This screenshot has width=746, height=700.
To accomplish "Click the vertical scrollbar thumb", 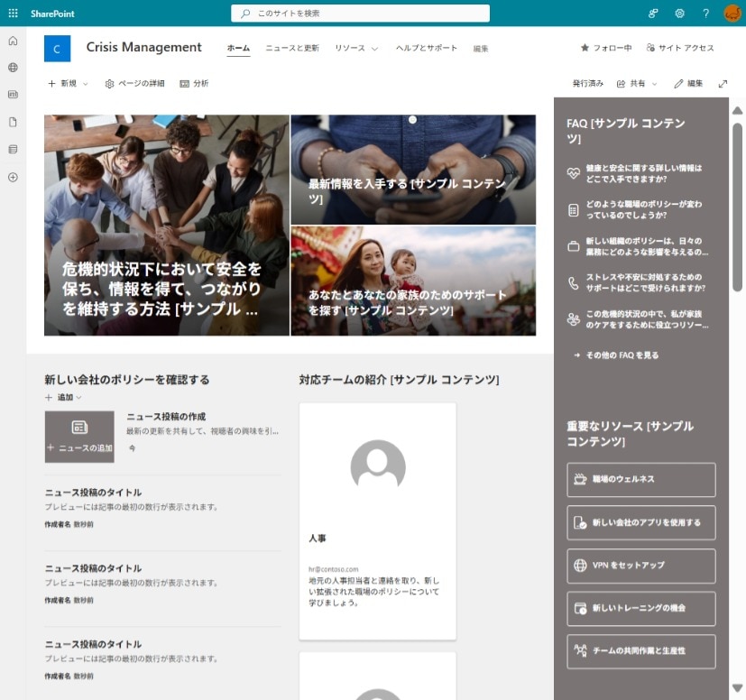I will (x=738, y=207).
